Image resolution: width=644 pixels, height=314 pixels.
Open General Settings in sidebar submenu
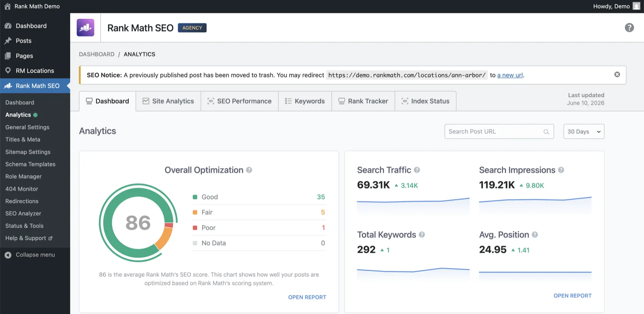click(27, 127)
